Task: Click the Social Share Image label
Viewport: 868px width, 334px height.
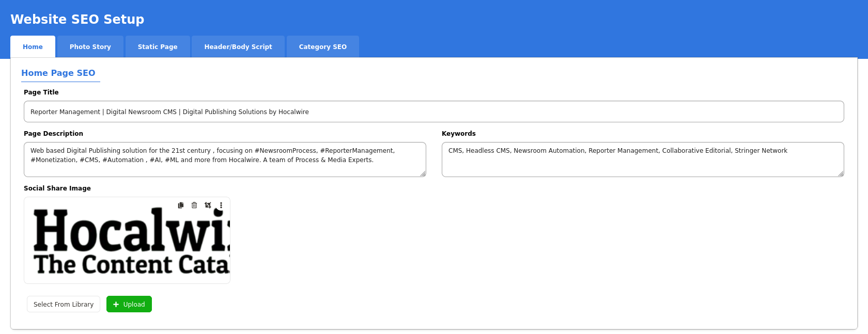Action: click(x=57, y=188)
